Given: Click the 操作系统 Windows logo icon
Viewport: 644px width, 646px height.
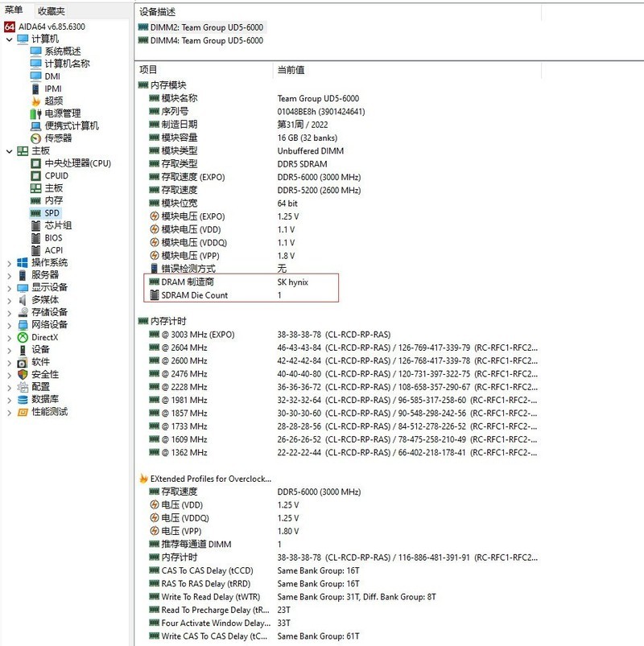Looking at the screenshot, I should [x=23, y=263].
